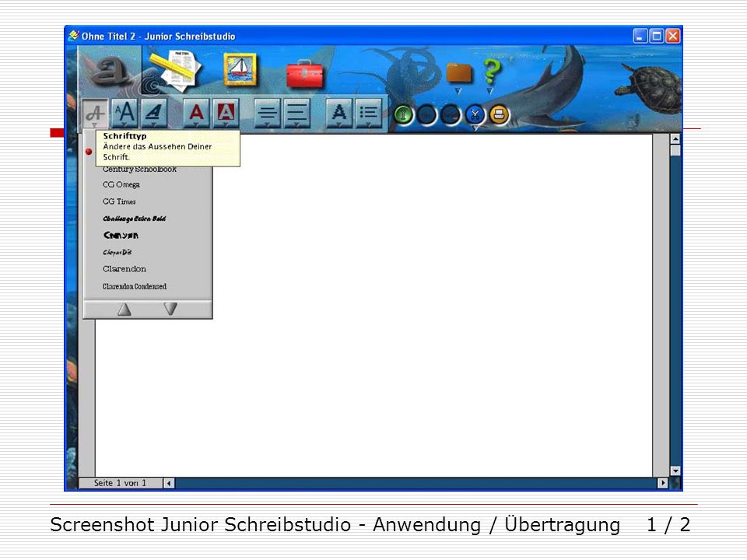Click the horizontal scrollbar right arrow
Screen dimensions: 747x560
pyautogui.click(x=662, y=483)
